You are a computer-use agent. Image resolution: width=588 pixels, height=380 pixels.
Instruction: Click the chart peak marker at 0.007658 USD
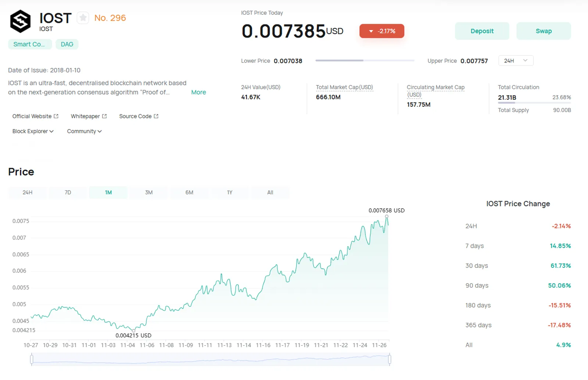pyautogui.click(x=387, y=216)
